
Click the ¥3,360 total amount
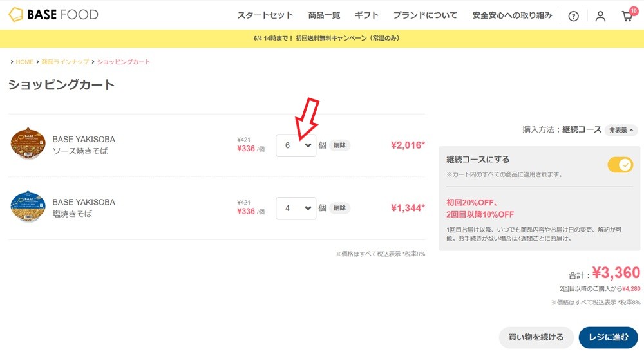(616, 273)
